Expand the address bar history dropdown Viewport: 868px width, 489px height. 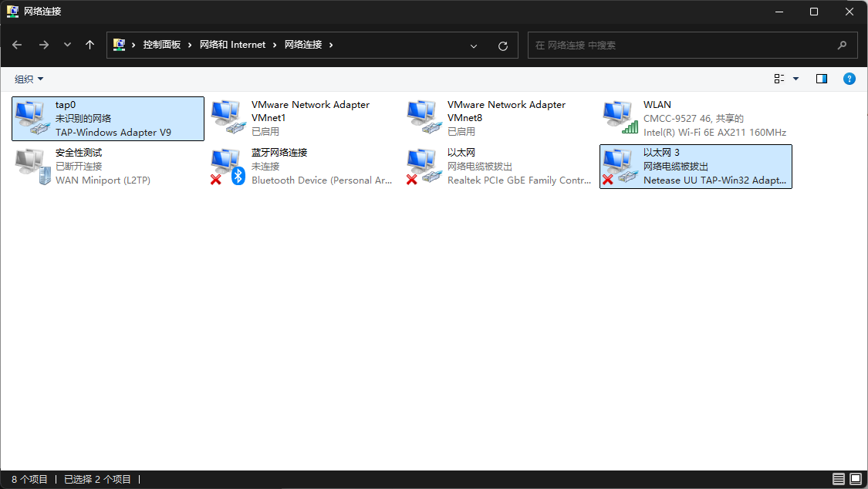(x=473, y=46)
